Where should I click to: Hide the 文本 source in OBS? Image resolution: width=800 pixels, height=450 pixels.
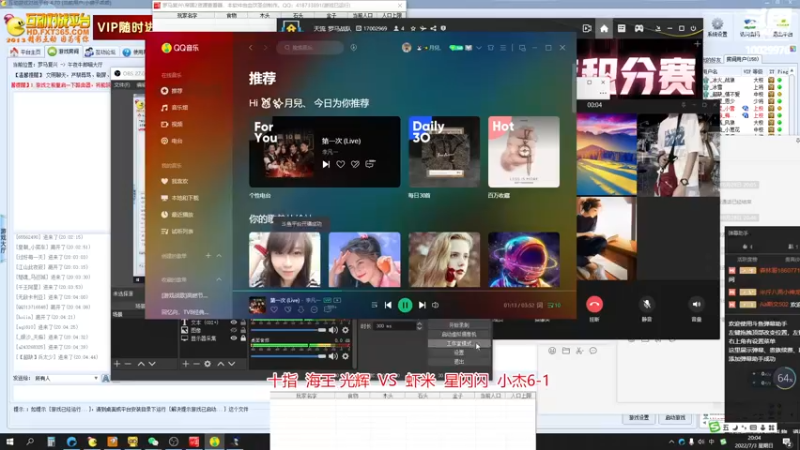pos(234,322)
